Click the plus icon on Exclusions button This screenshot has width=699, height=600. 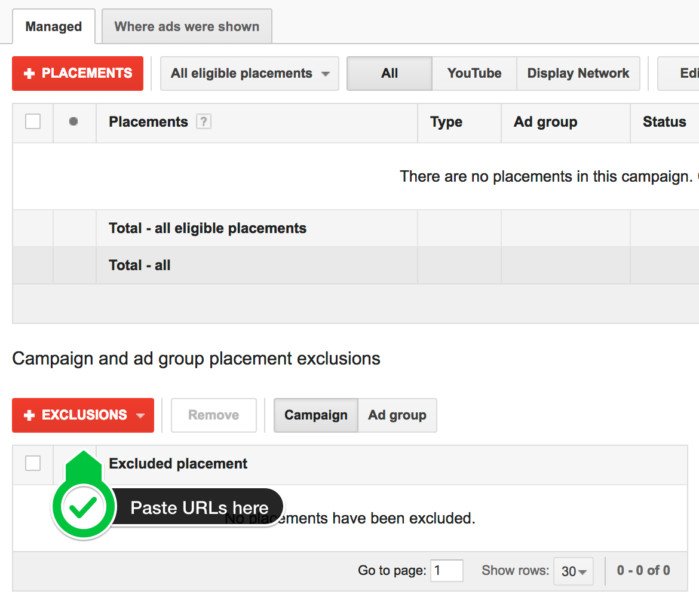(x=29, y=415)
